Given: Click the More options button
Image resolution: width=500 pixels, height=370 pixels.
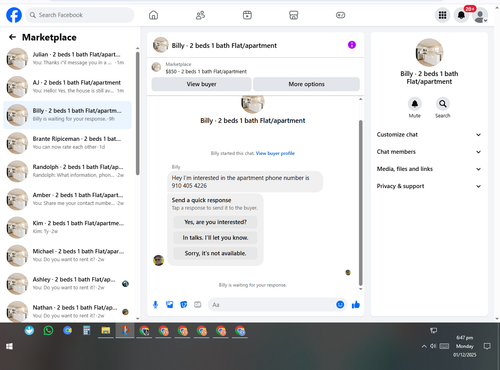Looking at the screenshot, I should tap(306, 84).
